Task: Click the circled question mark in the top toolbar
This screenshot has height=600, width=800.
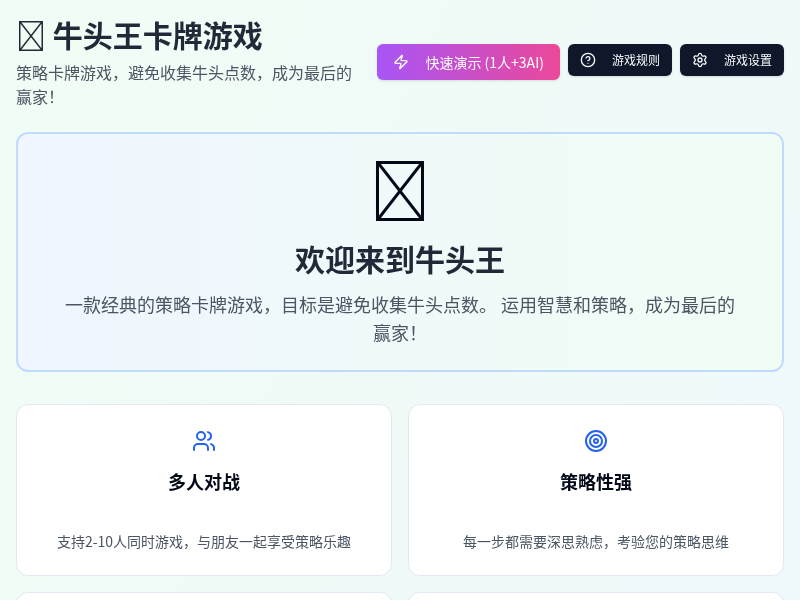Action: [x=587, y=59]
